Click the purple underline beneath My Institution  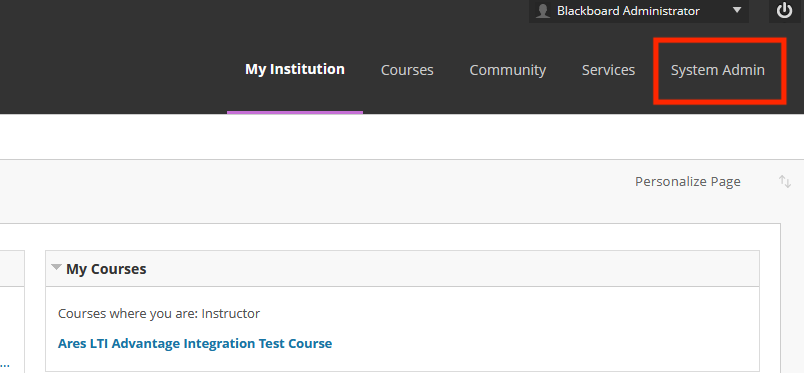pyautogui.click(x=295, y=112)
